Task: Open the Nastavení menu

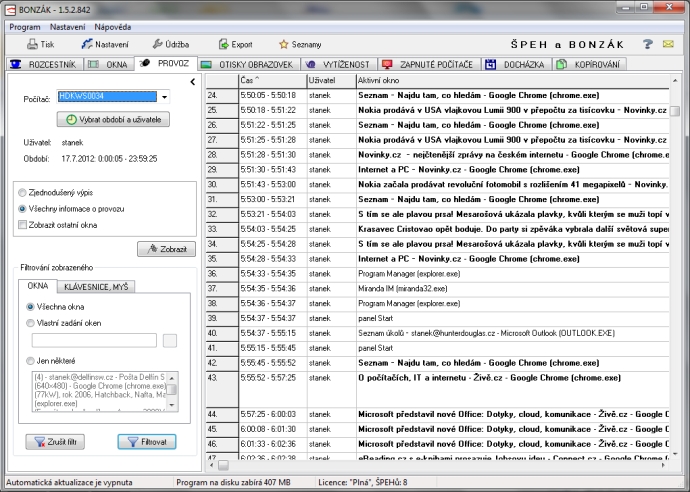Action: (x=67, y=27)
